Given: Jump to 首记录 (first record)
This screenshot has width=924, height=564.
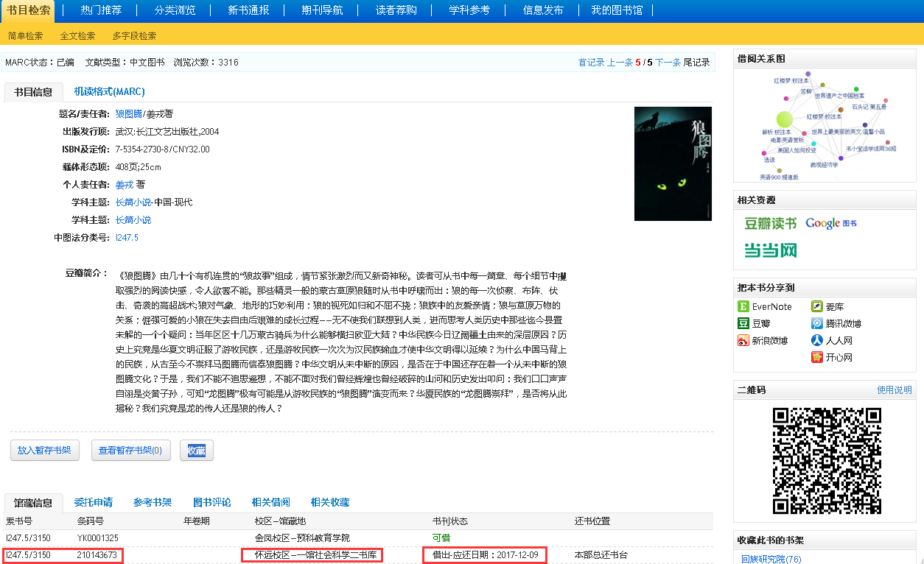Looking at the screenshot, I should click(x=591, y=63).
